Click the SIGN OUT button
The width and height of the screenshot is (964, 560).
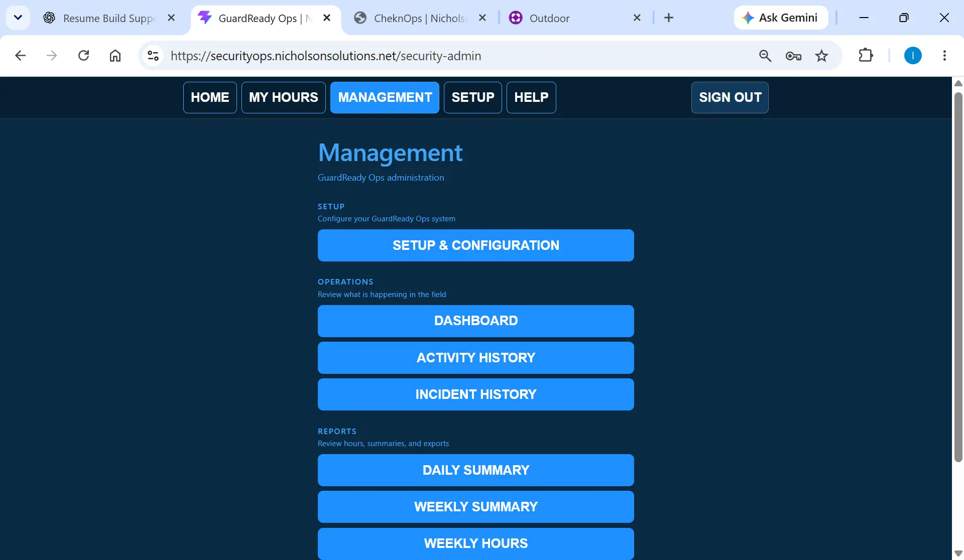click(730, 97)
